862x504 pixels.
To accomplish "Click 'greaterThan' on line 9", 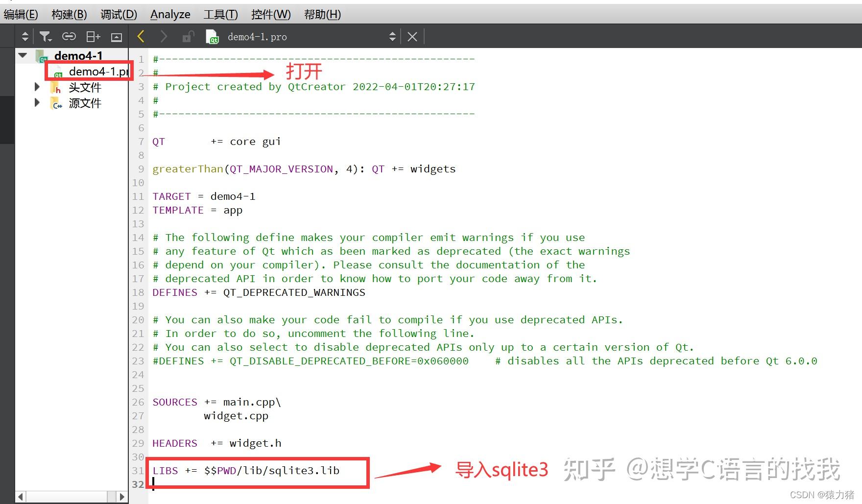I will 188,169.
